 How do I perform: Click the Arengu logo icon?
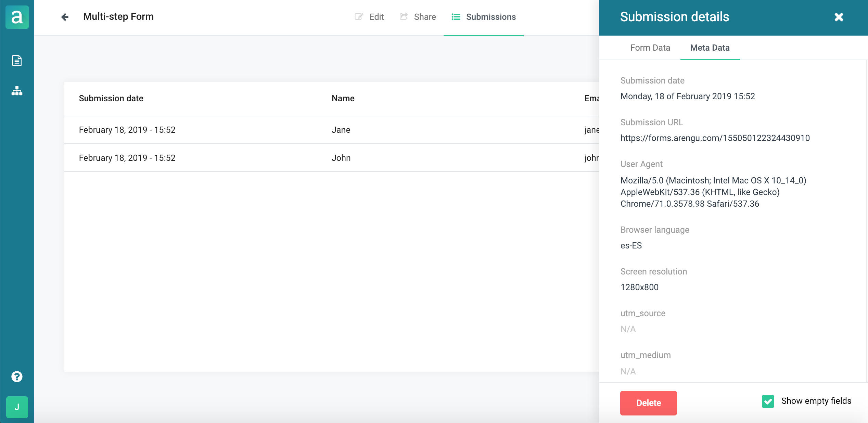click(x=17, y=17)
